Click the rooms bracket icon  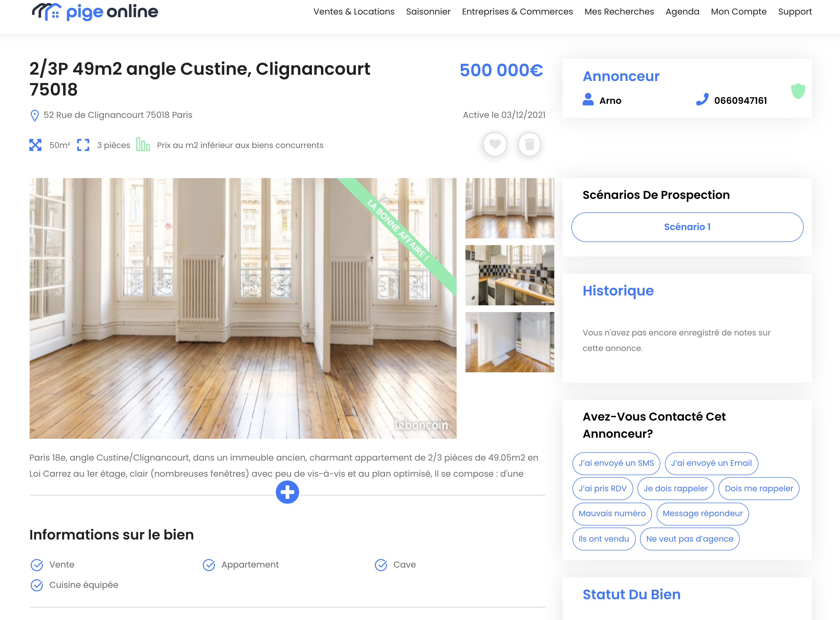pyautogui.click(x=83, y=145)
